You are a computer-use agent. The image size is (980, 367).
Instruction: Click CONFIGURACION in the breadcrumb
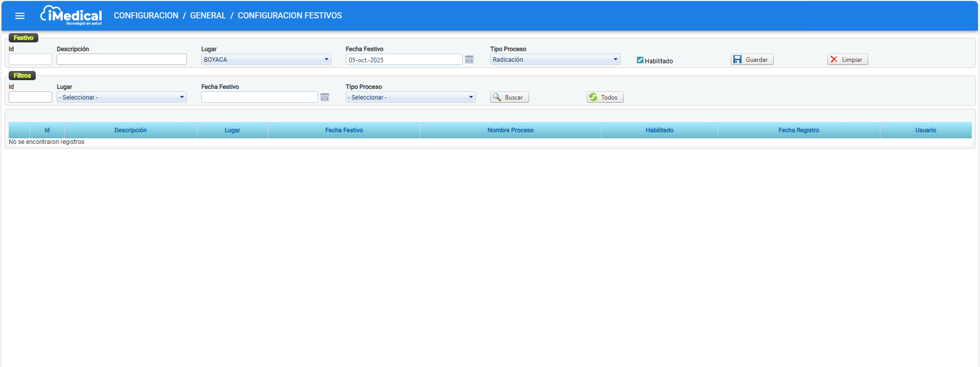tap(146, 16)
